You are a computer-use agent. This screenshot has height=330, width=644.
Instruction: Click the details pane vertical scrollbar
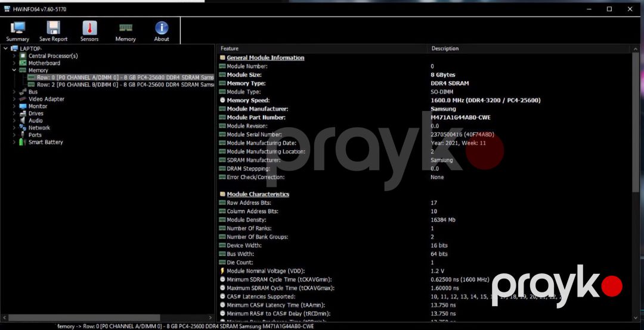[636, 122]
